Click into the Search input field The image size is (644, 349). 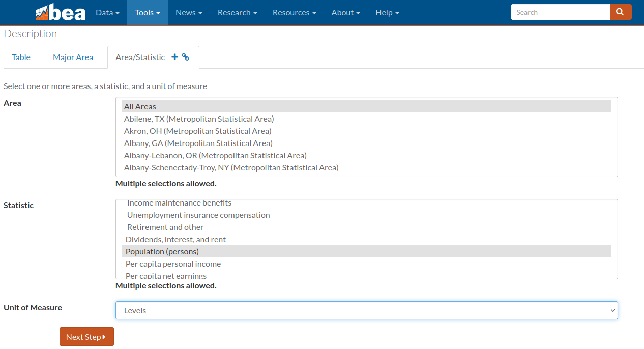560,12
